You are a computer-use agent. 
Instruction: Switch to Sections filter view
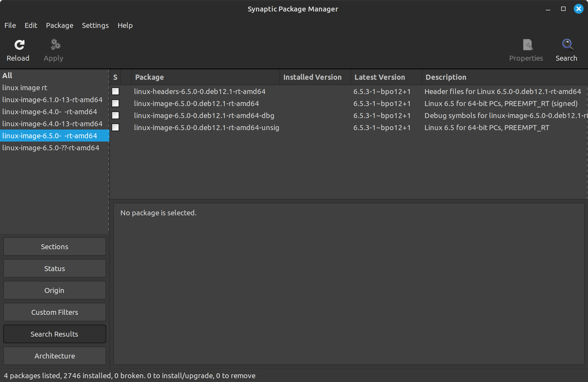55,246
